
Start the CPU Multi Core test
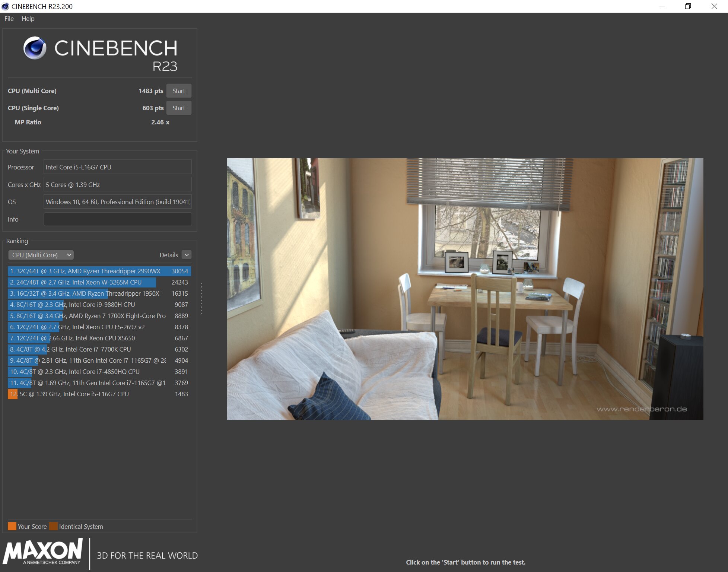coord(179,91)
